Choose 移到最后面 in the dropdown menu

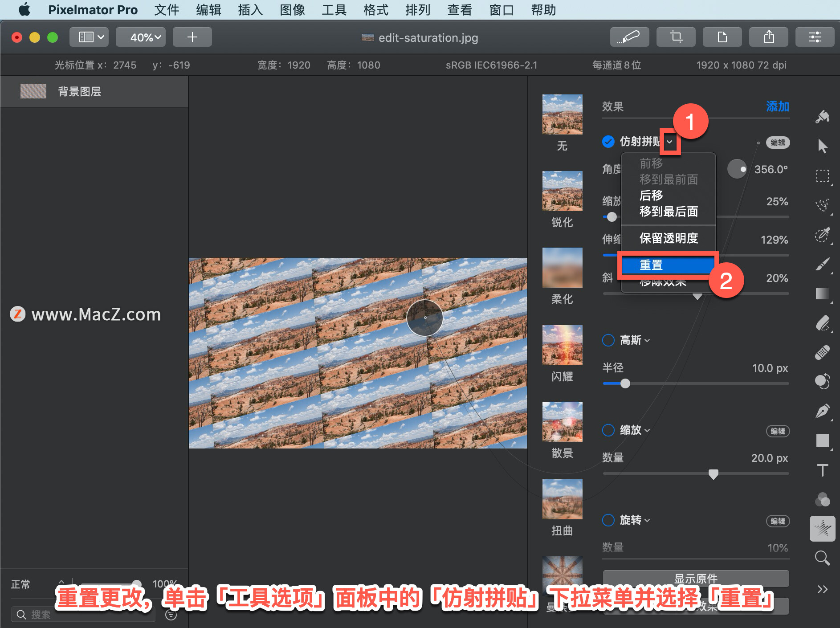pyautogui.click(x=668, y=212)
